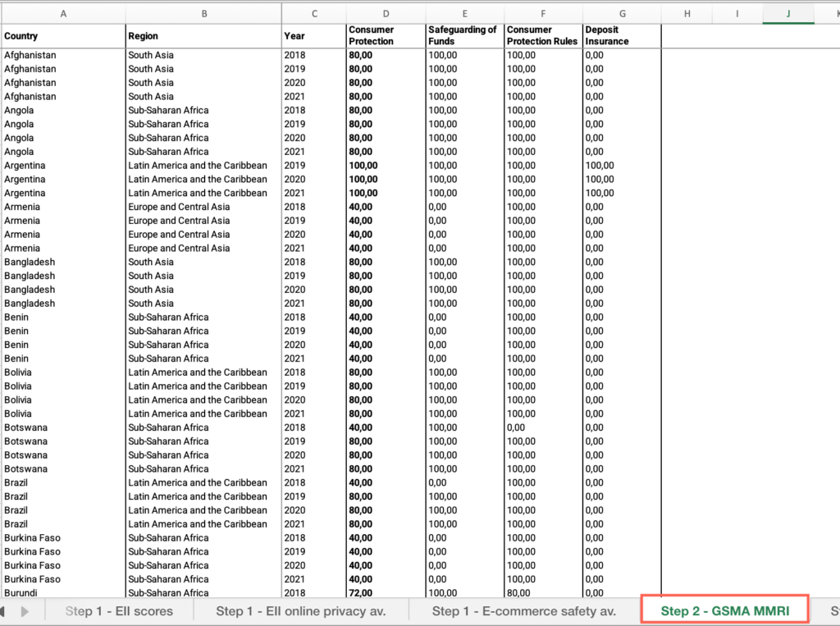Click the next-sheet navigation arrow
840x626 pixels.
pos(25,611)
